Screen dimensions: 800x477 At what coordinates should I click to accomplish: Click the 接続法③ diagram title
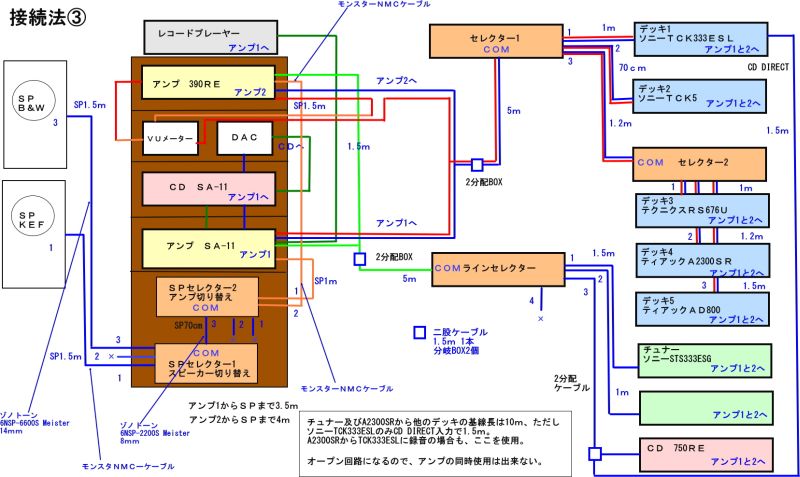47,17
